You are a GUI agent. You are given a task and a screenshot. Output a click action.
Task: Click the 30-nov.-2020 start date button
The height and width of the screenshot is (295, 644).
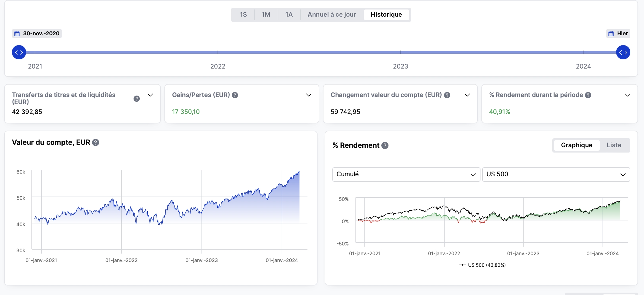(37, 34)
